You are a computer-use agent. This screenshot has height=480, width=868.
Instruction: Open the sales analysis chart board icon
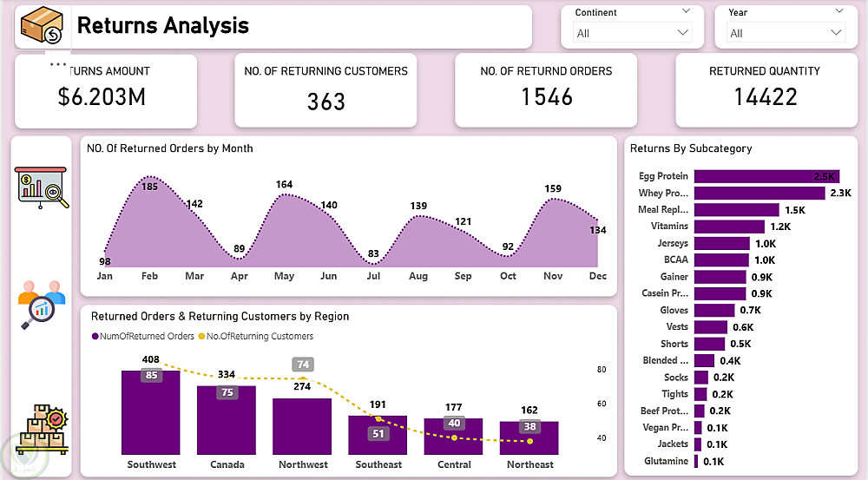(42, 187)
